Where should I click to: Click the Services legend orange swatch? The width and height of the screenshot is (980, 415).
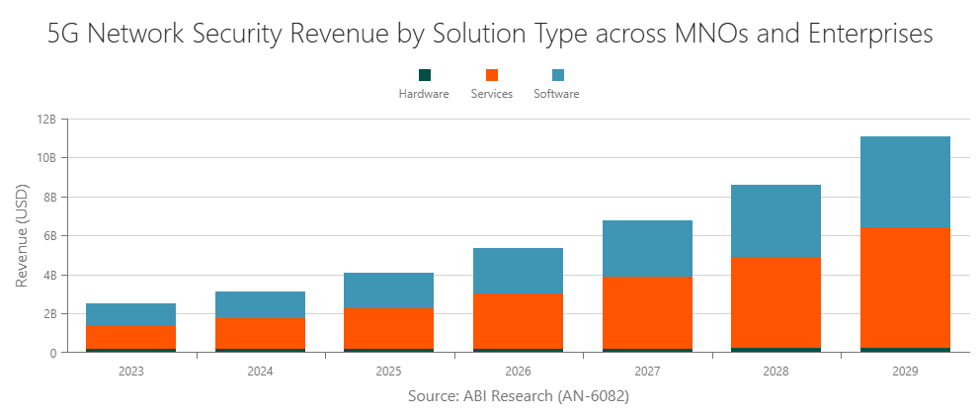491,75
